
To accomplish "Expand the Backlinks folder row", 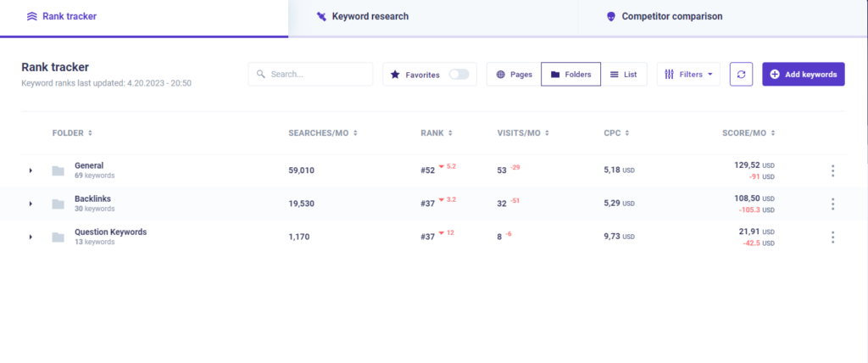I will pos(31,204).
